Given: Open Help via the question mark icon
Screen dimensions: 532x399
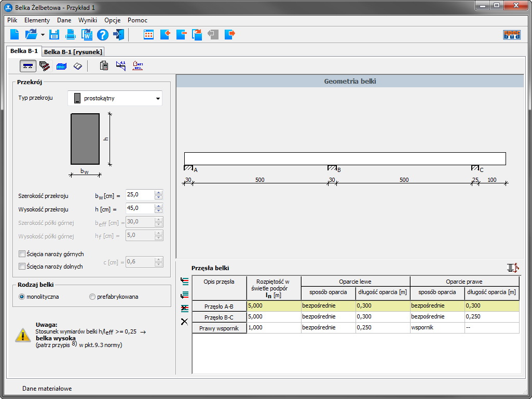Looking at the screenshot, I should coord(103,35).
